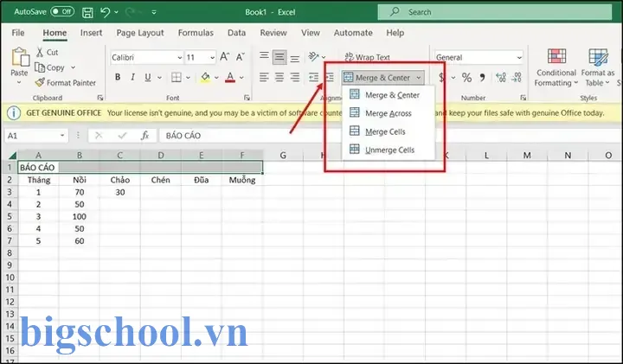
Task: Click the Accounting dollar format icon
Action: click(x=441, y=78)
